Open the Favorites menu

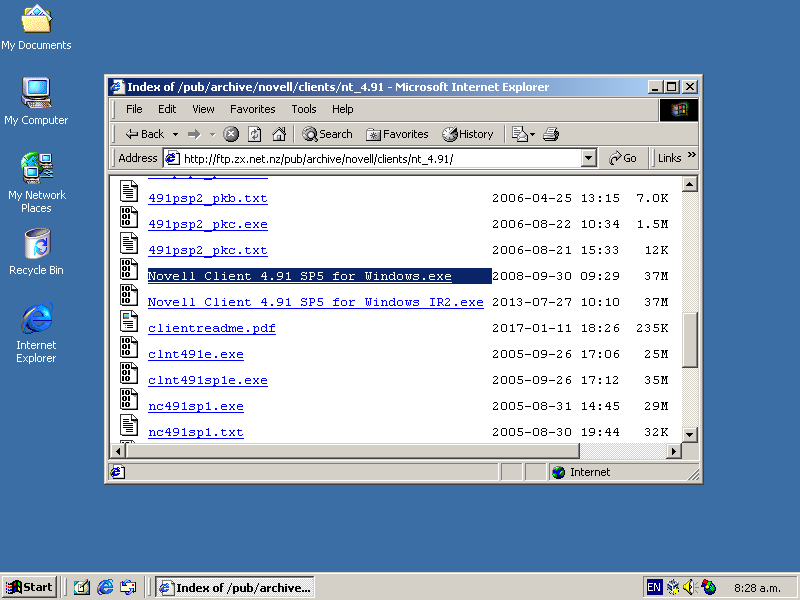pos(252,109)
